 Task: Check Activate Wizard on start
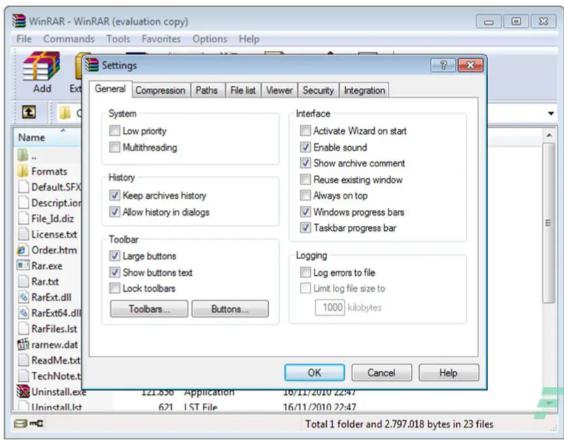click(305, 131)
